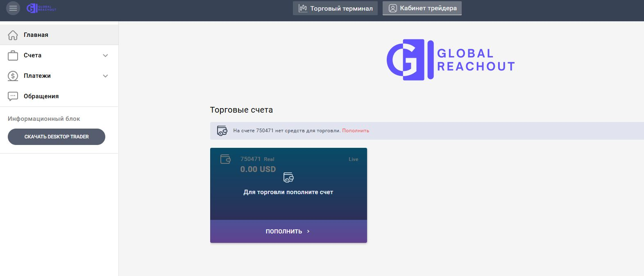Click Скачать Desktop Trader button
The width and height of the screenshot is (644, 276).
(57, 137)
